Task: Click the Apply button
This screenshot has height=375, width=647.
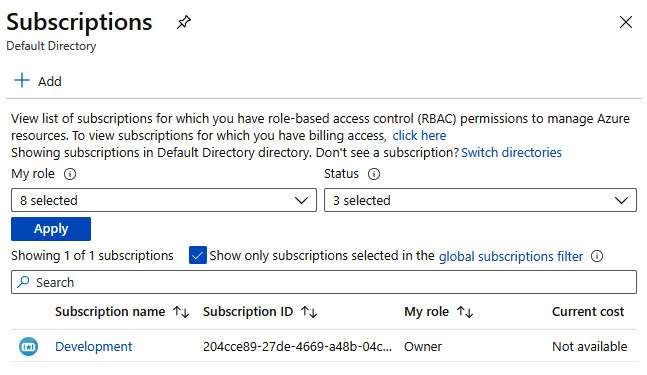Action: coord(51,229)
